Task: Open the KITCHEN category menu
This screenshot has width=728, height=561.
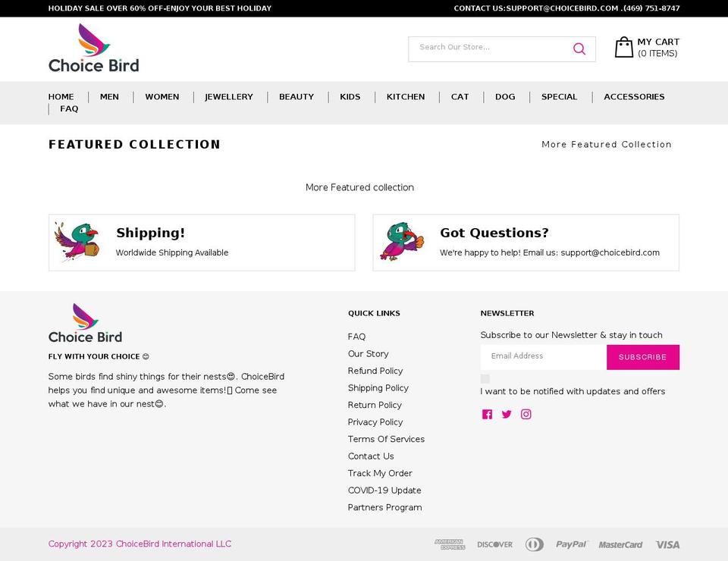Action: pyautogui.click(x=406, y=96)
